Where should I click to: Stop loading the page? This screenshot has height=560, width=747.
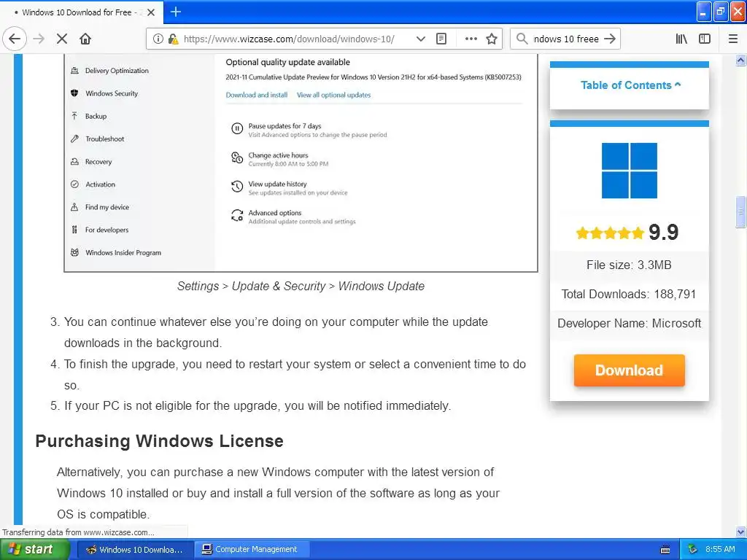coord(62,39)
